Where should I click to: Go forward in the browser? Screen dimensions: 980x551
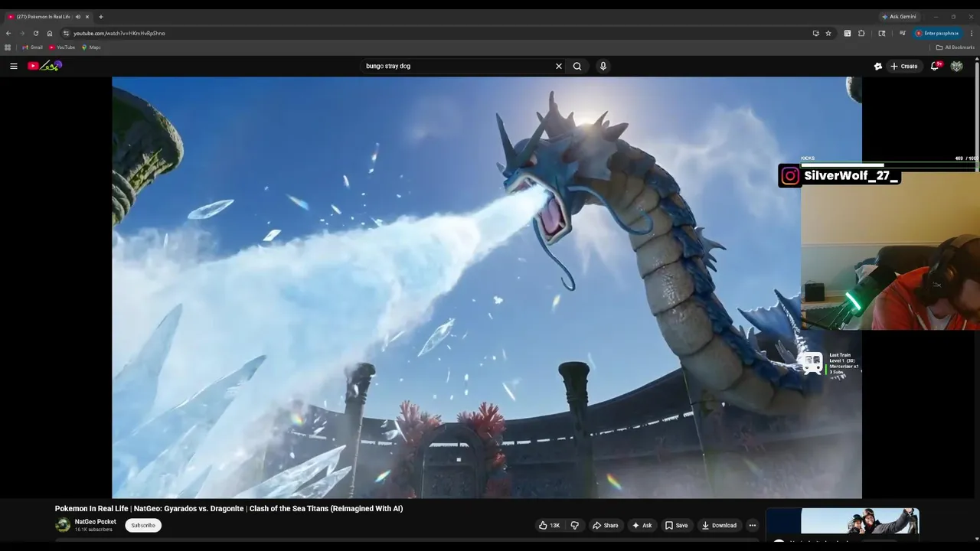click(x=22, y=33)
